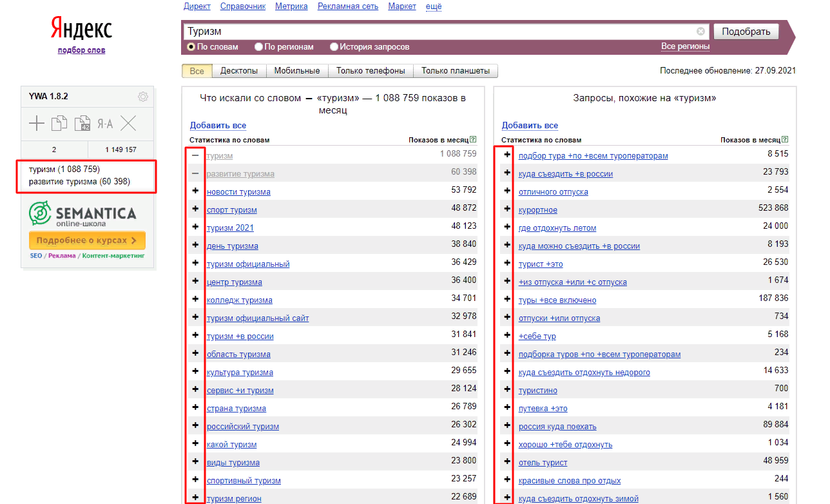Open the 'куда съездить +в россии' query link
Image resolution: width=830 pixels, height=504 pixels.
pyautogui.click(x=566, y=174)
